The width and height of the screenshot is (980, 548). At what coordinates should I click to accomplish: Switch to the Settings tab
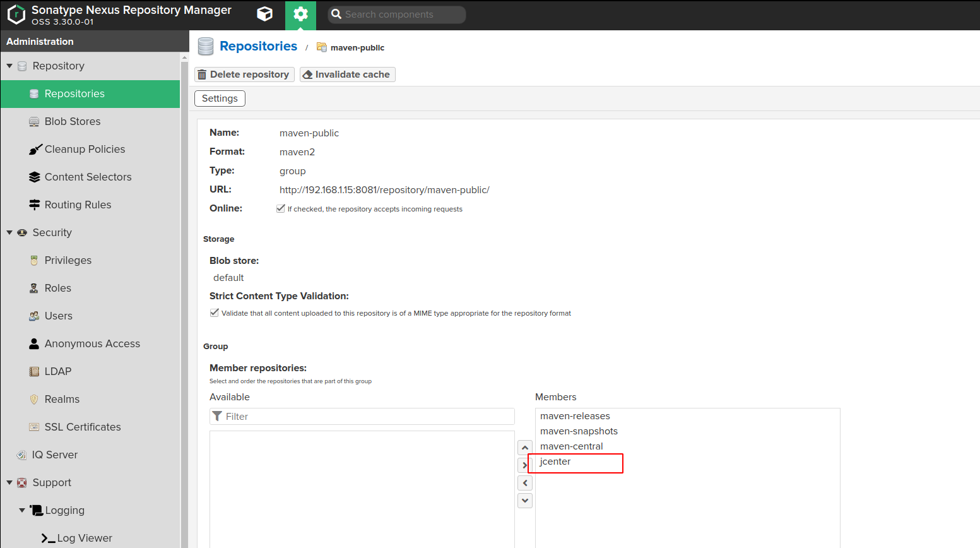point(220,98)
